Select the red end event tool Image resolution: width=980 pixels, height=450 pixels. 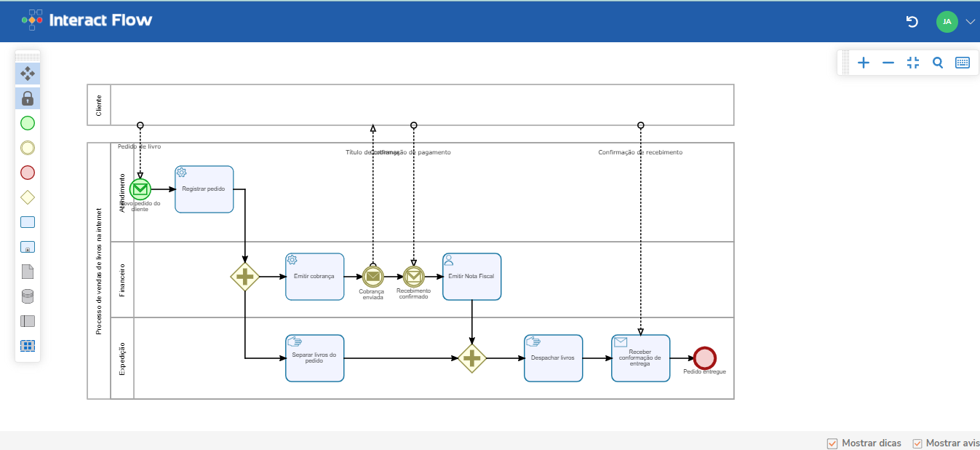tap(28, 173)
